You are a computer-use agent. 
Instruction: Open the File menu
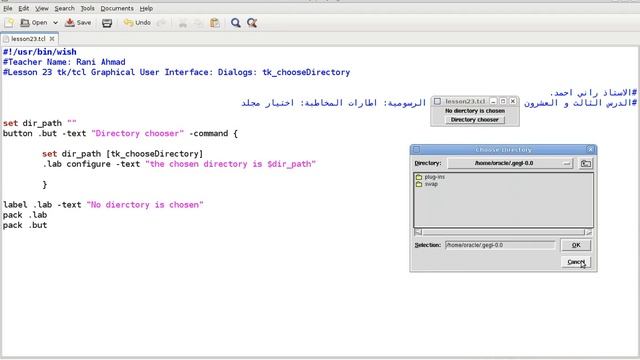click(8, 8)
